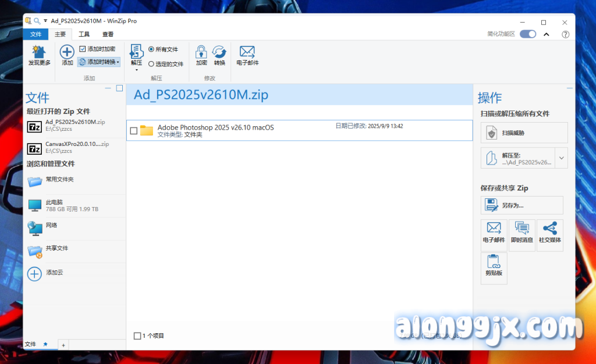Expand the Unzip to (解压至) location dropdown
This screenshot has height=364, width=596.
(x=562, y=158)
